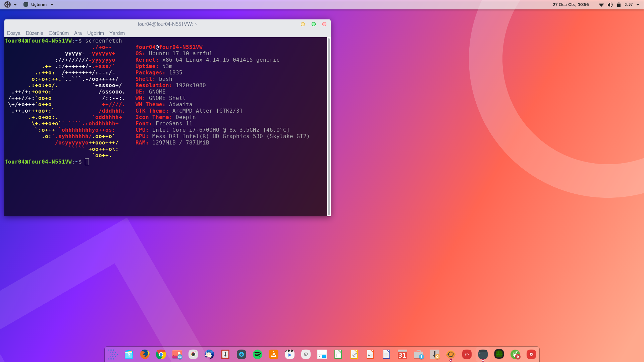Open the clock showing 27 Oca Cts, 10:56
The width and height of the screenshot is (644, 362).
click(571, 5)
